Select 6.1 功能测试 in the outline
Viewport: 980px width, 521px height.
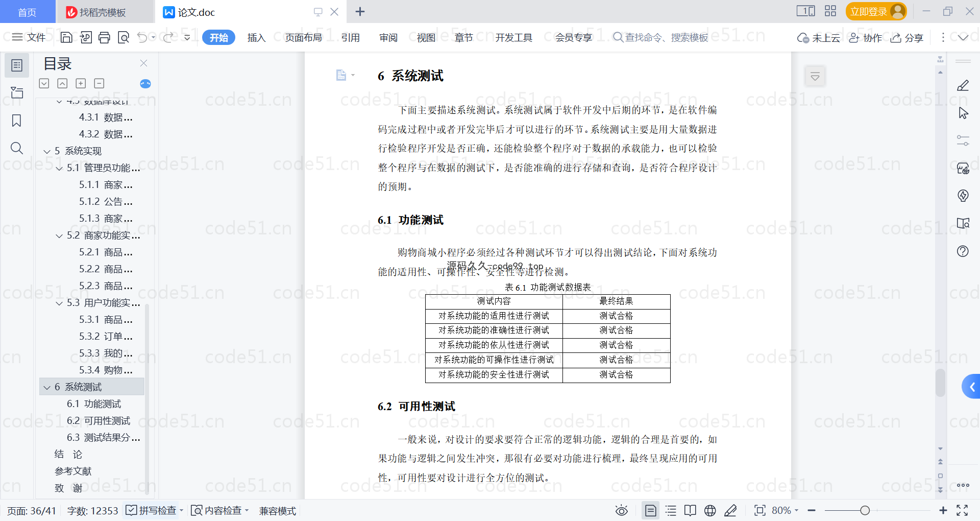pyautogui.click(x=94, y=404)
